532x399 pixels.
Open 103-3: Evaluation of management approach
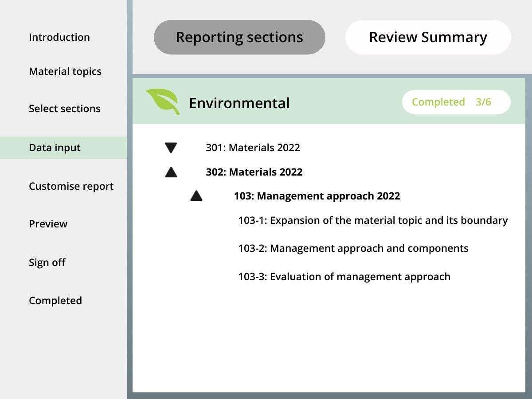(x=344, y=277)
